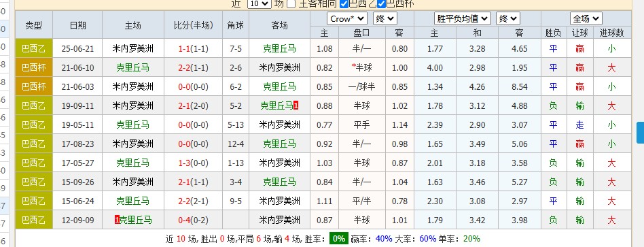The image size is (644, 247).
Task: Click the 0% win rate badge
Action: click(339, 238)
